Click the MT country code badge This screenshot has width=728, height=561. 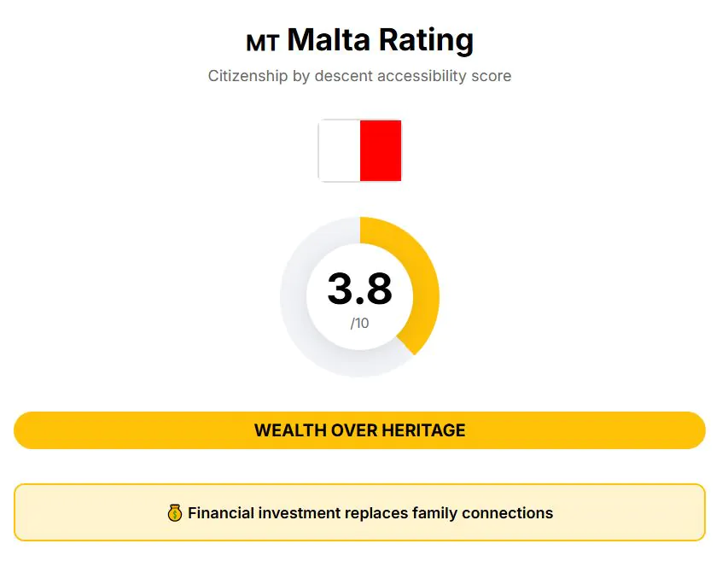[x=263, y=43]
